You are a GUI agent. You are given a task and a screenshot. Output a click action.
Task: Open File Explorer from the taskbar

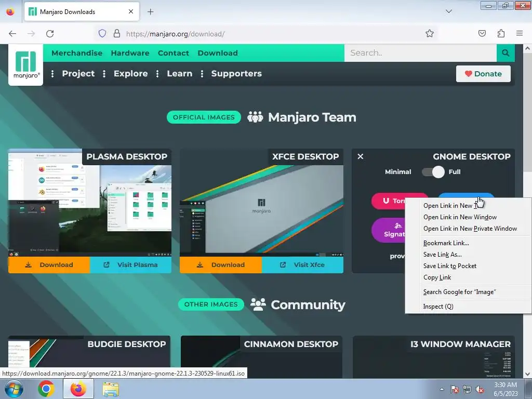111,389
